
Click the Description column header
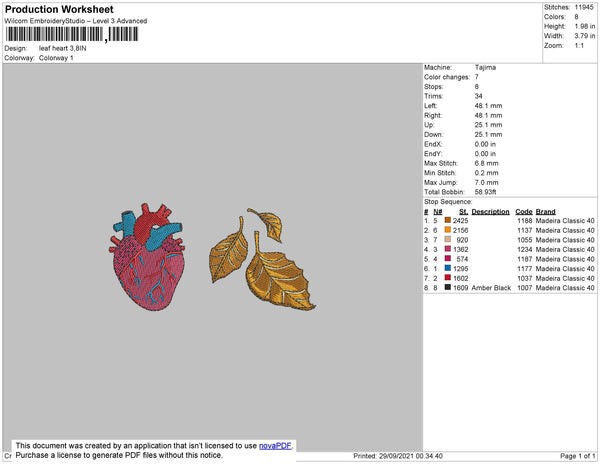pos(490,212)
